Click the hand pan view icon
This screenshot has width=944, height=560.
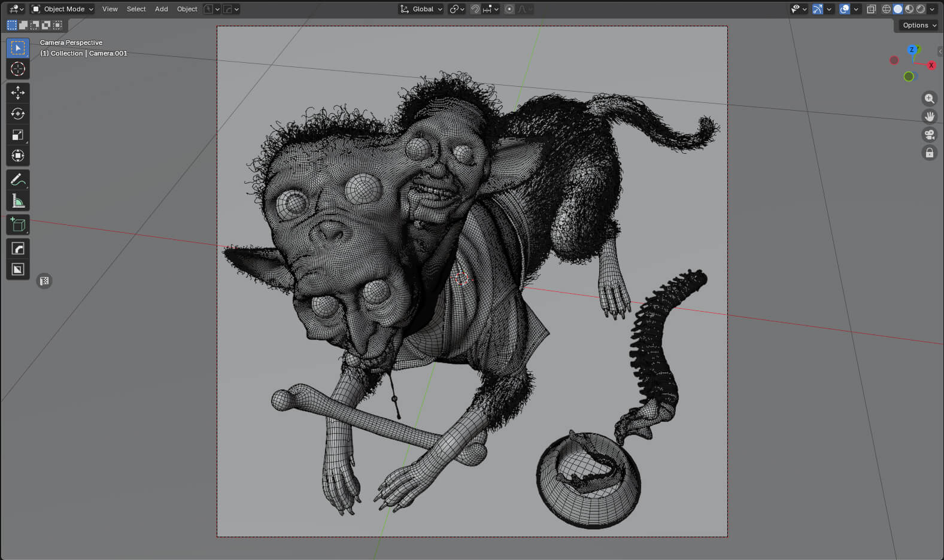point(929,117)
